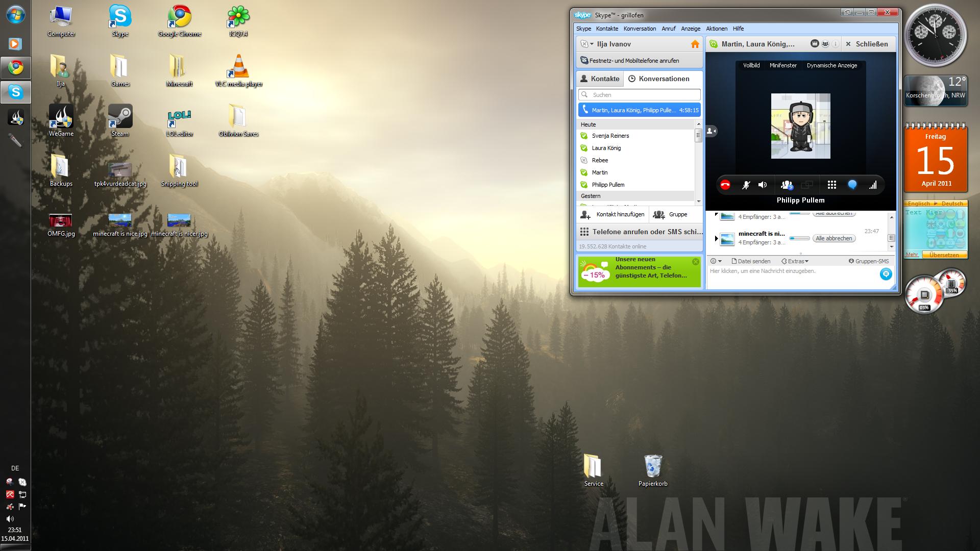The width and height of the screenshot is (980, 551).
Task: Check call quality signal bars icon
Action: point(873,185)
